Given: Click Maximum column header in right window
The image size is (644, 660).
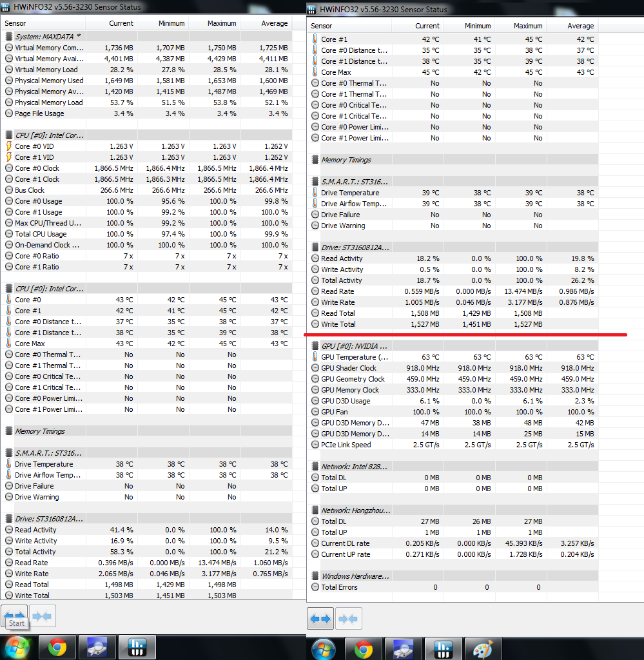Looking at the screenshot, I should tap(521, 26).
